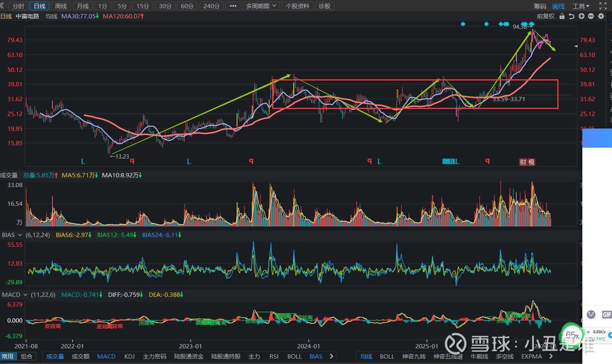Enter fullscreen mode with expand icon

603,6
